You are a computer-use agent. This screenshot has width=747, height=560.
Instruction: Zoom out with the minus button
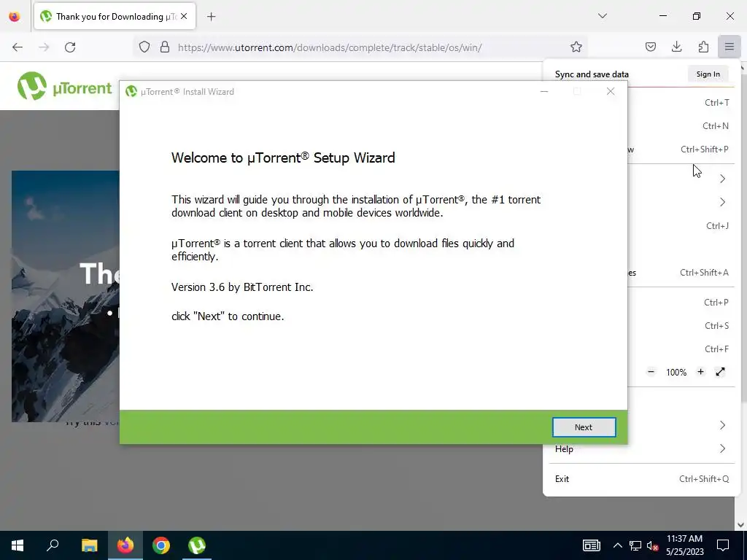click(x=651, y=372)
